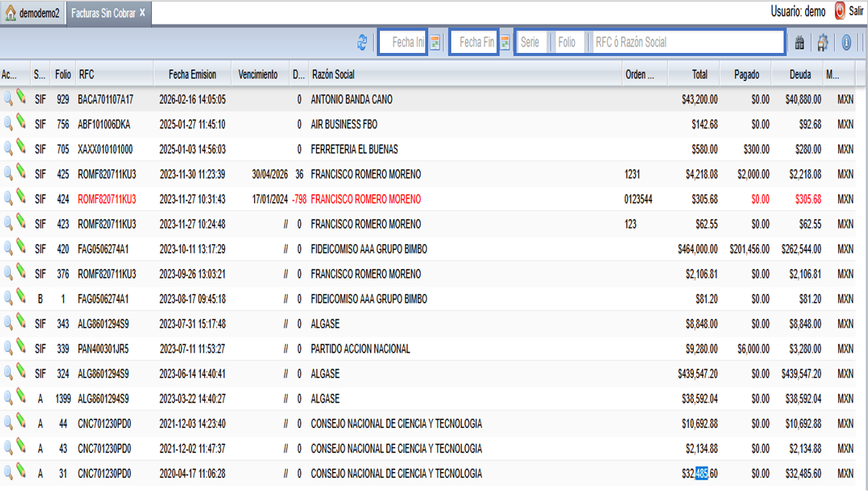868x491 pixels.
Task: View details magnifier for folio 425
Action: click(8, 174)
